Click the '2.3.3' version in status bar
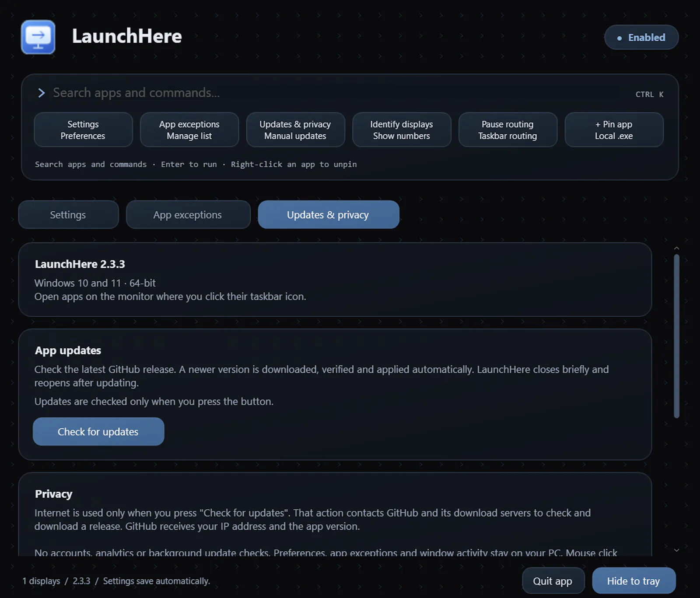The width and height of the screenshot is (700, 598). [81, 581]
